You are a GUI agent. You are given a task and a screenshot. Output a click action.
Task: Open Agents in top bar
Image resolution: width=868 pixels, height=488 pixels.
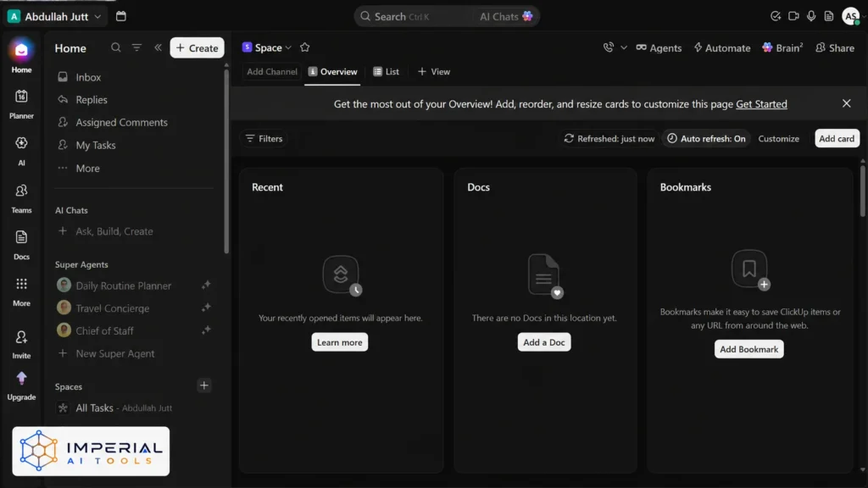[659, 47]
